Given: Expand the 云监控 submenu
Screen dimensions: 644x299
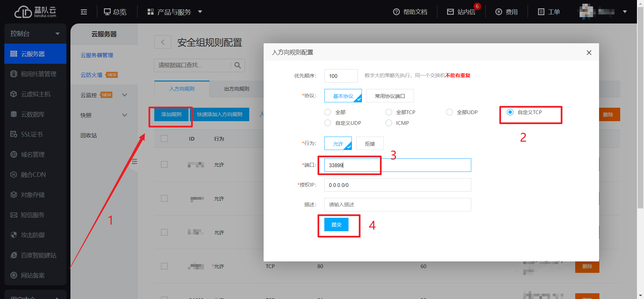Looking at the screenshot, I should (124, 95).
